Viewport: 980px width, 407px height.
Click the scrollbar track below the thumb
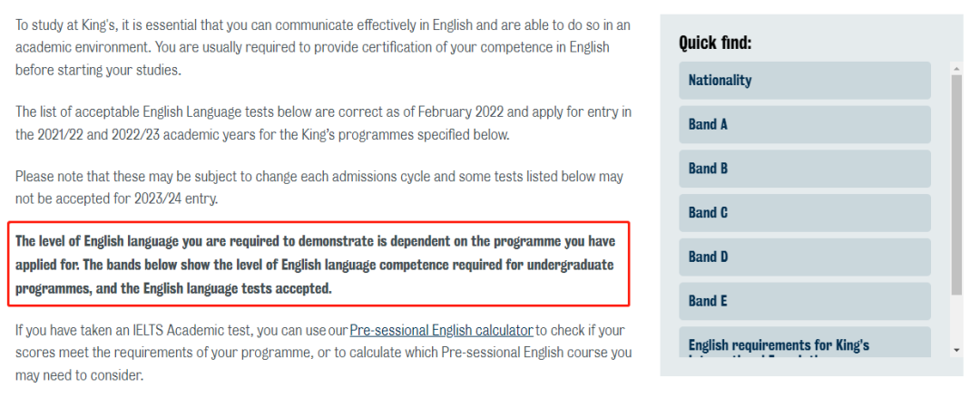tap(957, 320)
